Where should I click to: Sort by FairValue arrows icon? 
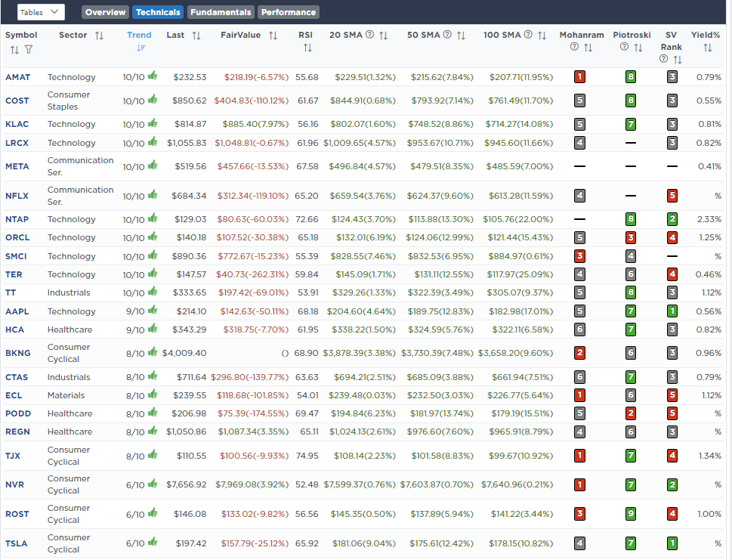click(273, 36)
